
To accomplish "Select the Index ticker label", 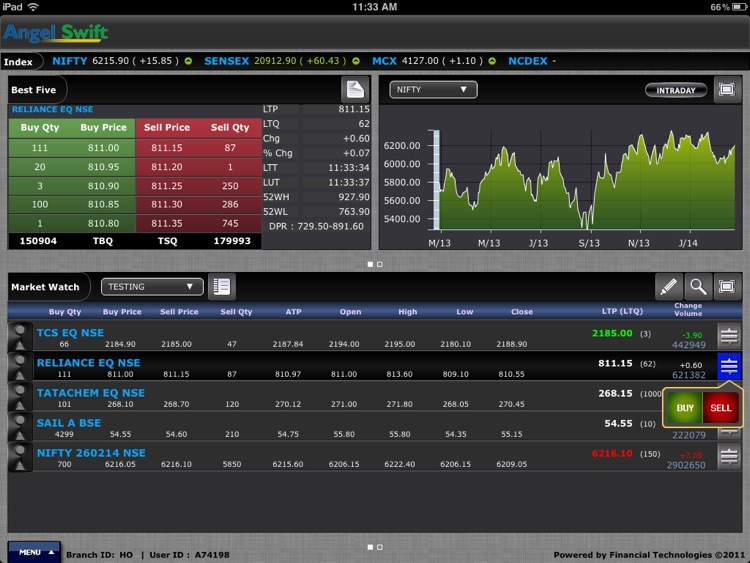I will (x=18, y=62).
